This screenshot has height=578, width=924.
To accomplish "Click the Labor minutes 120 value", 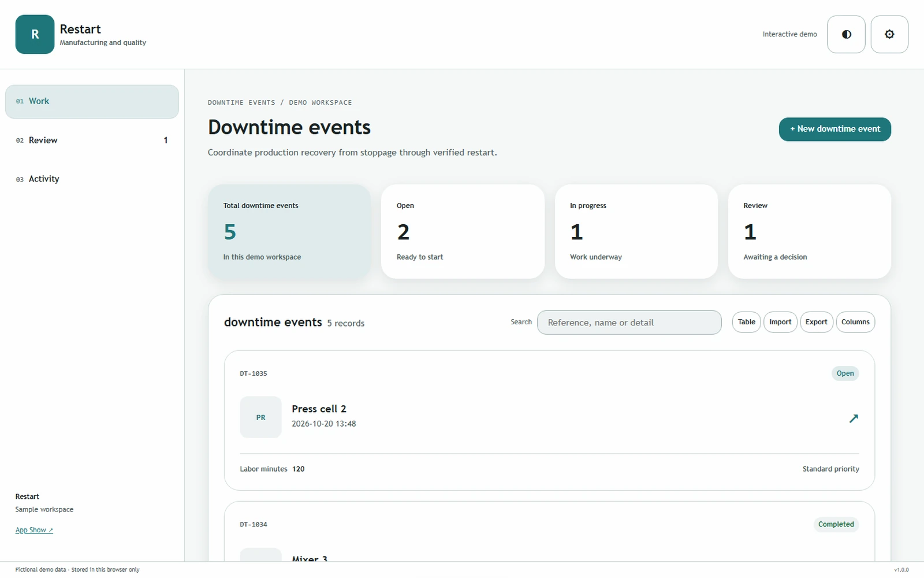I will (x=298, y=469).
